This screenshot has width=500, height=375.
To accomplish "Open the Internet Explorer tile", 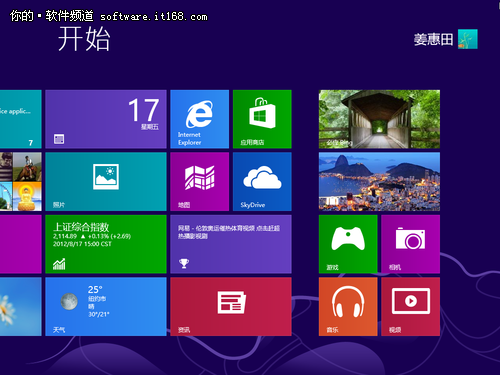I will tap(199, 119).
